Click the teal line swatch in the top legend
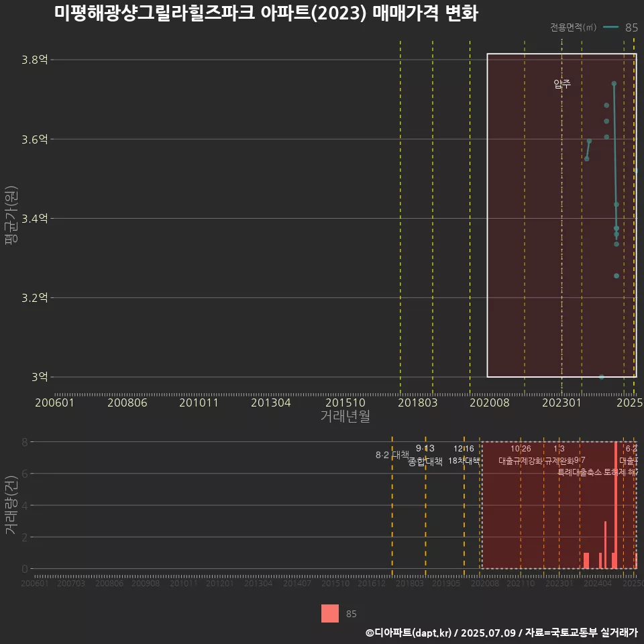The width and height of the screenshot is (644, 644). point(610,28)
